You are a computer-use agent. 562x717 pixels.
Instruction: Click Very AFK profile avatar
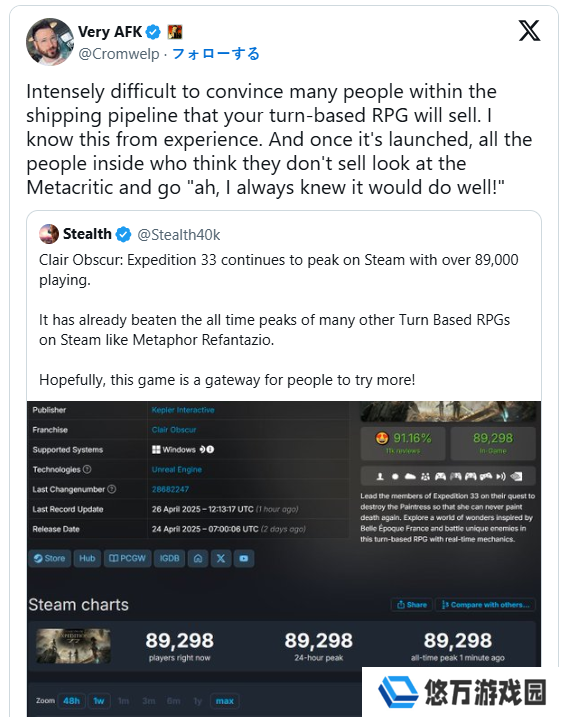pos(49,42)
